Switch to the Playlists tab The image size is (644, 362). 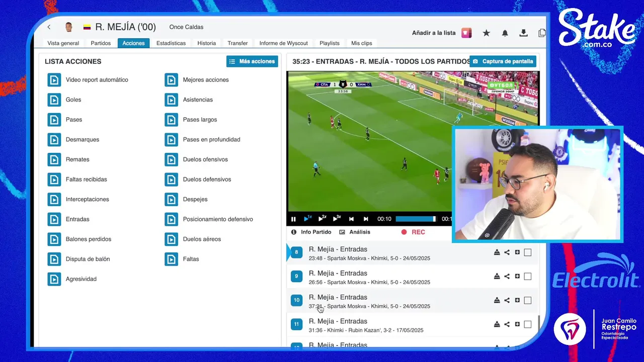[330, 43]
